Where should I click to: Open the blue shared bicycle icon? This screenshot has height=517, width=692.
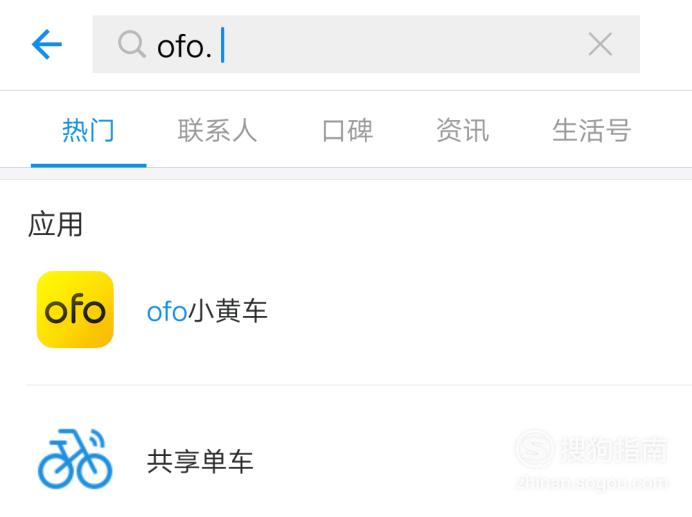[75, 459]
